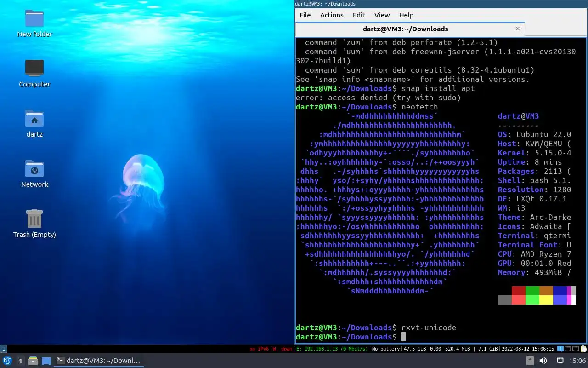Screen dimensions: 588x368
Task: Click 'error: access denied' line
Action: pos(379,98)
